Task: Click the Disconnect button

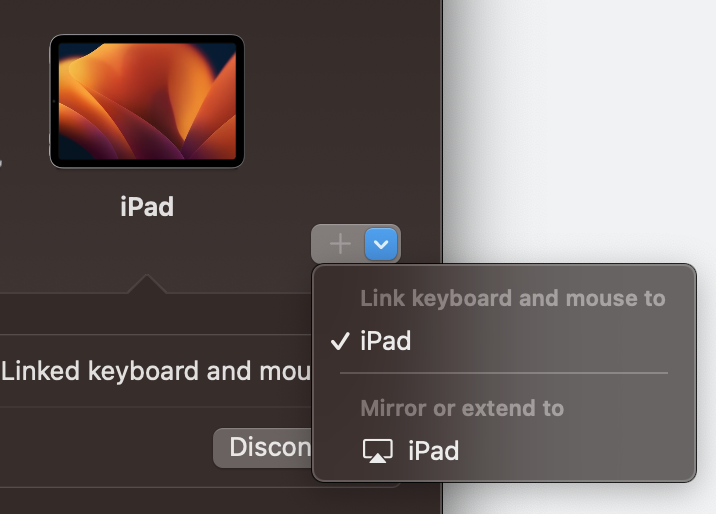Action: pos(263,447)
